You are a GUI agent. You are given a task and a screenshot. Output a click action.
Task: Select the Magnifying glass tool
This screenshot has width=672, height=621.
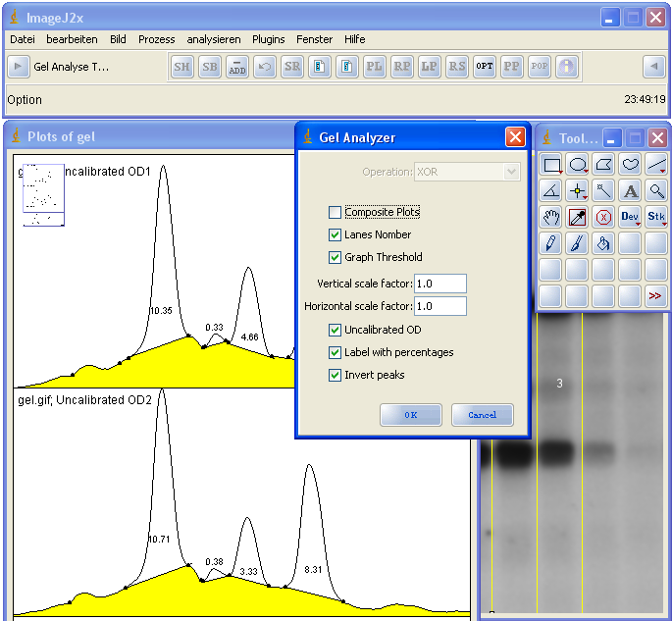click(656, 190)
